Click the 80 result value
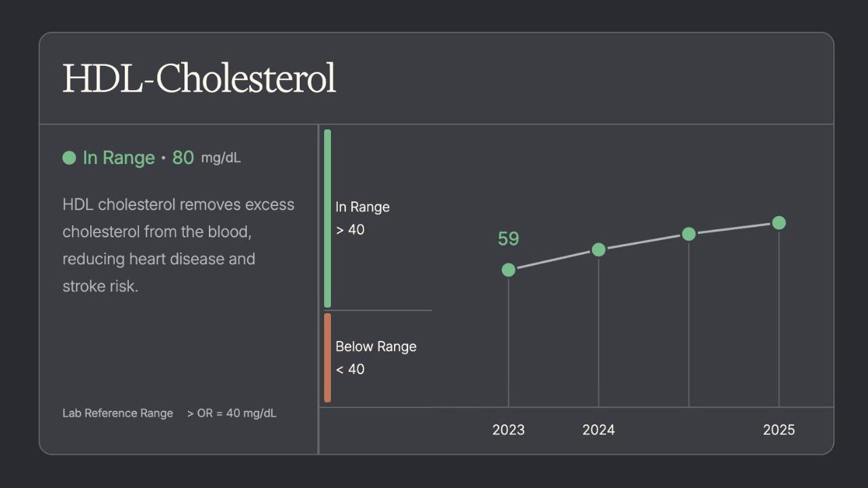868x488 pixels. tap(183, 158)
